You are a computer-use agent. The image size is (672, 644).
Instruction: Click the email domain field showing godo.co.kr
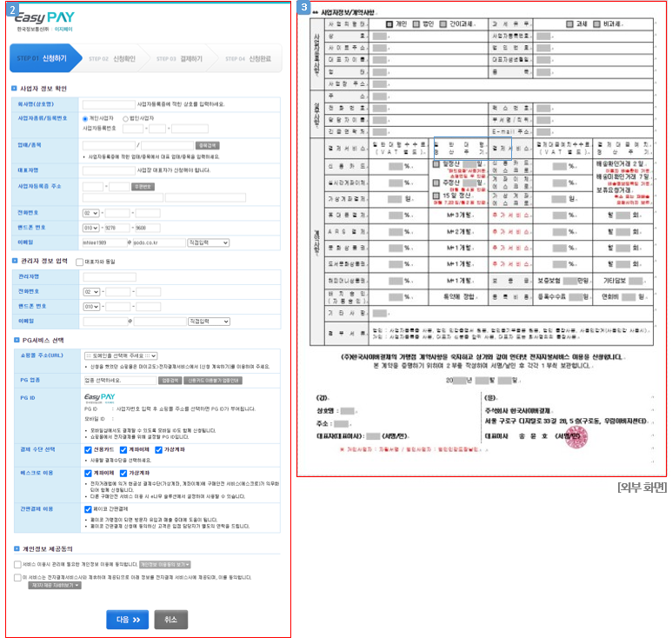pos(159,243)
